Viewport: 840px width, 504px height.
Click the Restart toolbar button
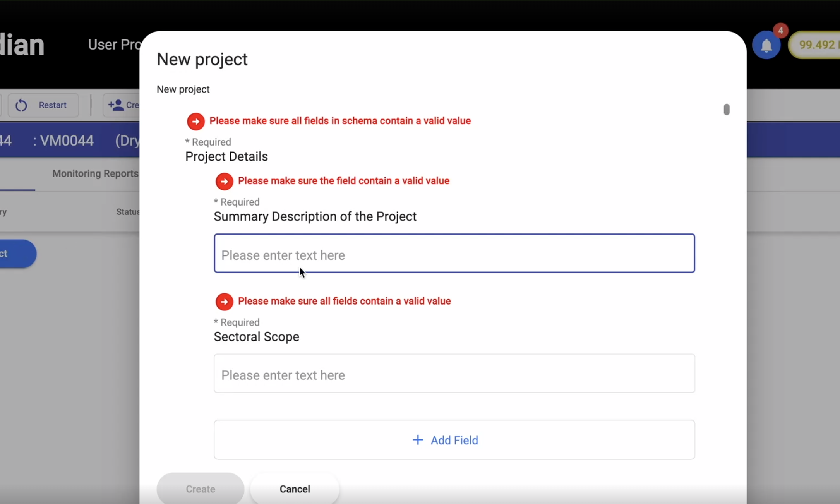[x=43, y=105]
